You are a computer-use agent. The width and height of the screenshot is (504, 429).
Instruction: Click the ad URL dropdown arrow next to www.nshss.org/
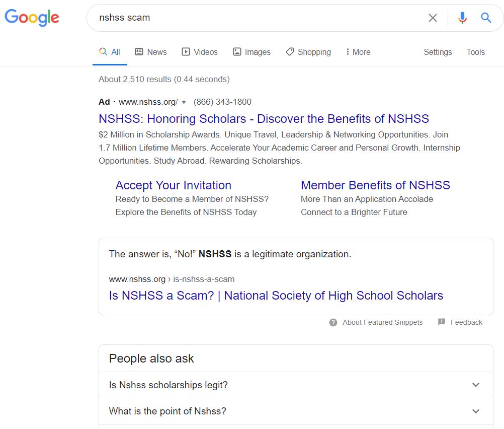[x=184, y=102]
